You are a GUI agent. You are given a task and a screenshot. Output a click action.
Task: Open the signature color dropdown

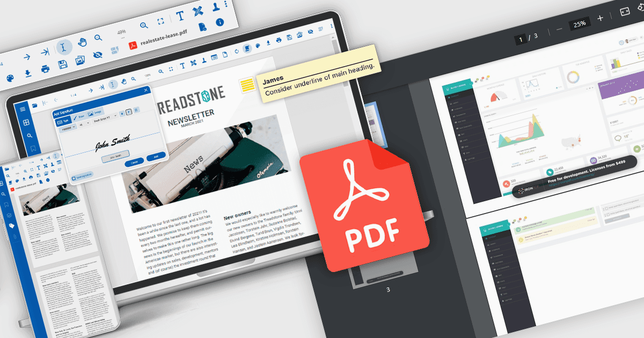[68, 129]
